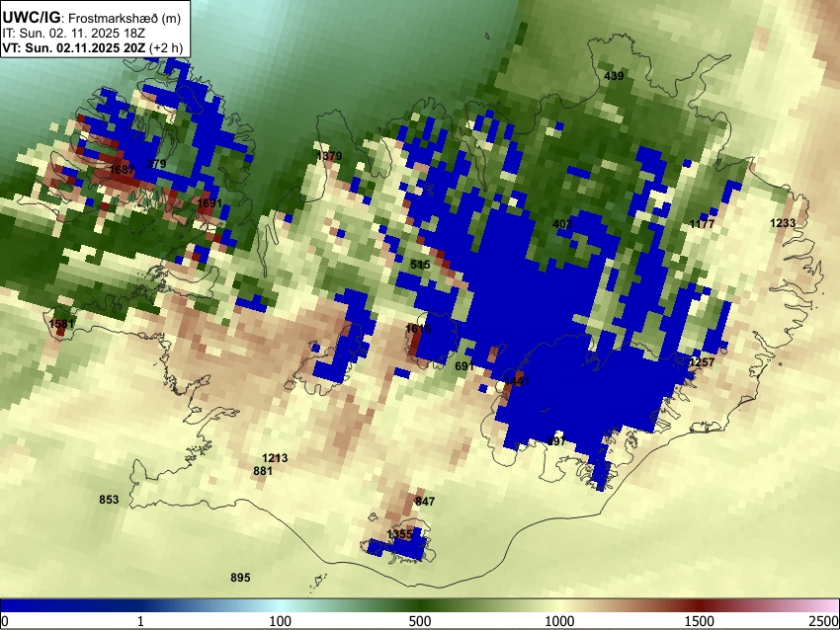Image resolution: width=840 pixels, height=630 pixels.
Task: Click the station value 881
Action: 263,471
